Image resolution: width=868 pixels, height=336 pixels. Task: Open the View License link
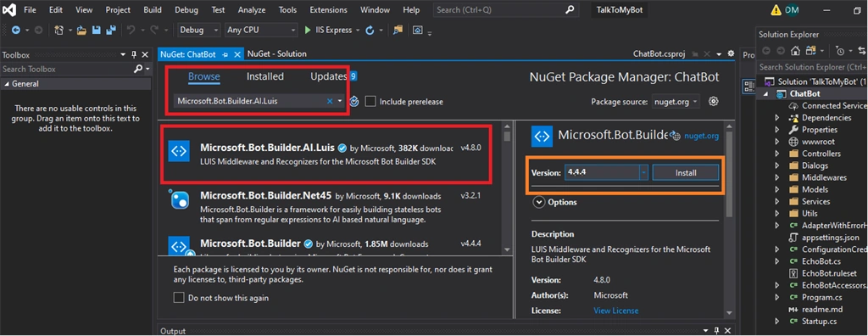[615, 311]
